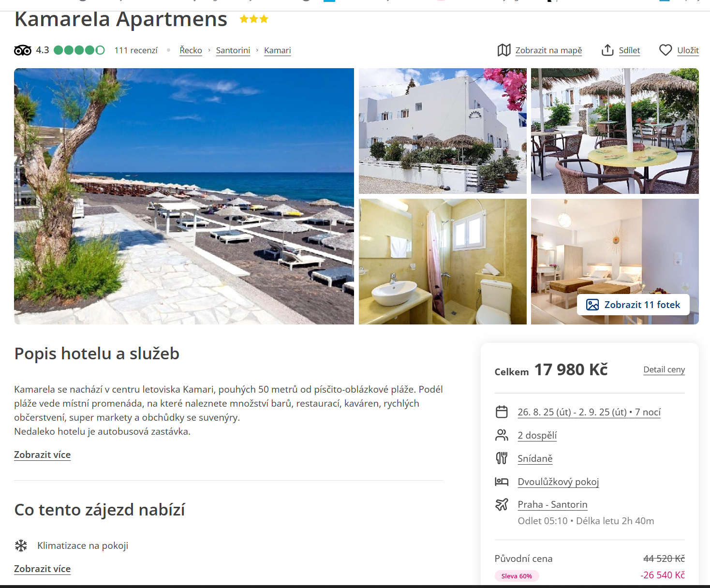Click the bed icon beside Dvoulůžkový pokoj
Viewport: 710px width, 588px height.
(502, 482)
